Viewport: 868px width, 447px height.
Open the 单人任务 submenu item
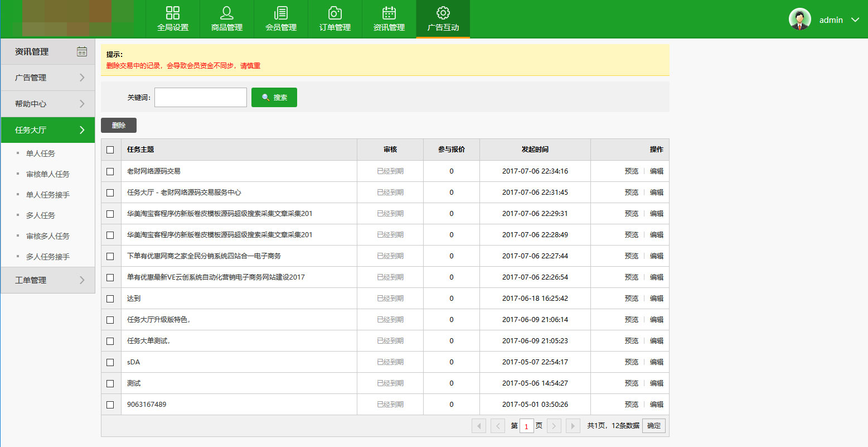pyautogui.click(x=41, y=153)
